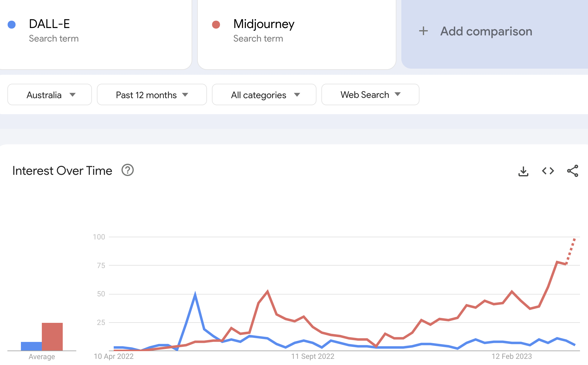This screenshot has width=588, height=365.
Task: Click the 100 y-axis value
Action: pyautogui.click(x=99, y=237)
